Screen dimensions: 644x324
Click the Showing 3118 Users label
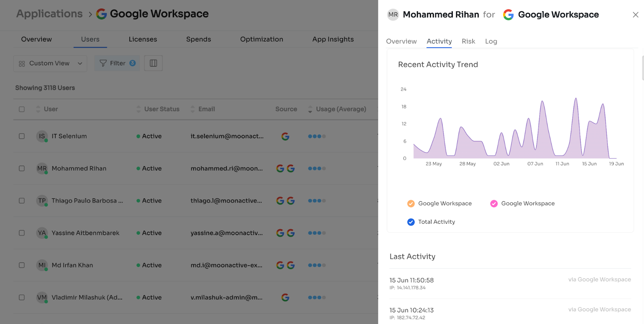(x=45, y=88)
